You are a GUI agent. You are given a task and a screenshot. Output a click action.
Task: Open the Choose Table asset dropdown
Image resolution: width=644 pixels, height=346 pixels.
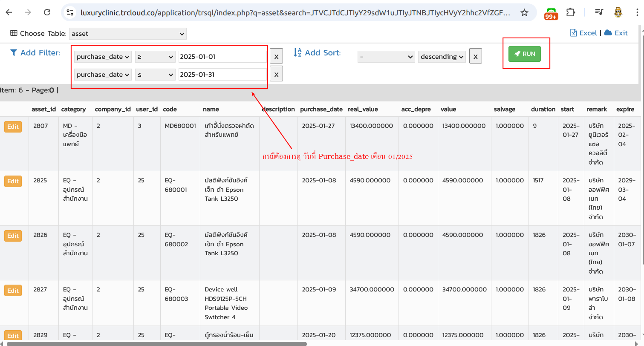[x=128, y=33]
